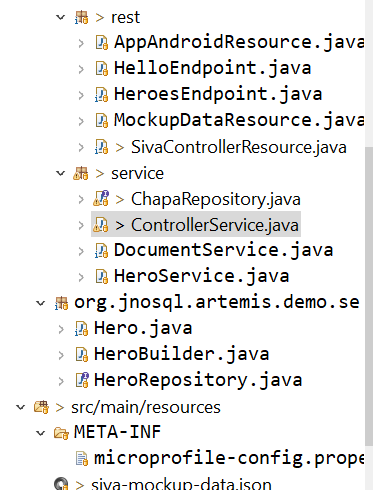Click the org.jnosql.artemis.demo package icon
The height and width of the screenshot is (490, 373).
(61, 303)
